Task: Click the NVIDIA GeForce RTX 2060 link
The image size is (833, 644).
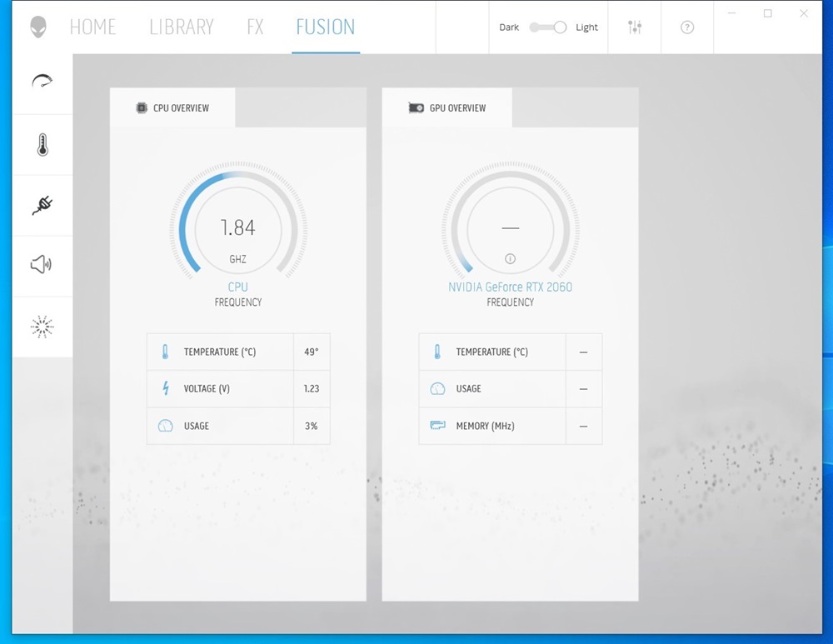Action: 510,287
